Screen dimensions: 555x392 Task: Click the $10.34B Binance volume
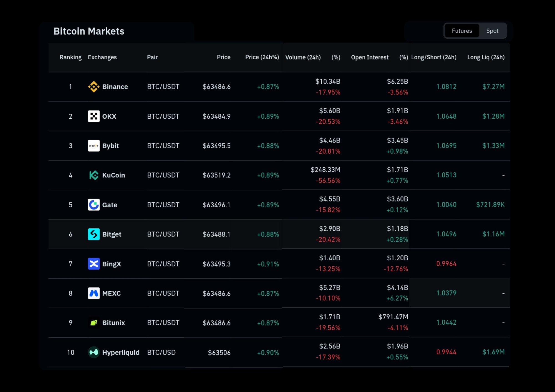tap(328, 82)
